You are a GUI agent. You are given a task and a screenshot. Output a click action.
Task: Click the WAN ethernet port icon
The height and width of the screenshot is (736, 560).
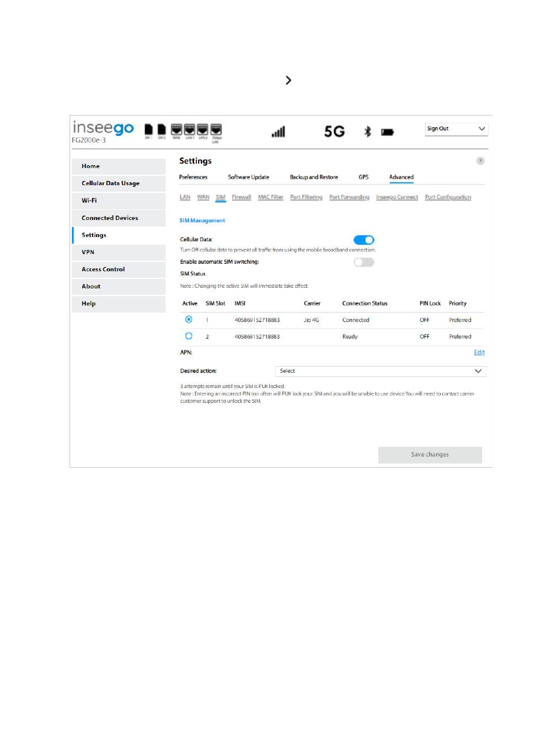(x=177, y=129)
